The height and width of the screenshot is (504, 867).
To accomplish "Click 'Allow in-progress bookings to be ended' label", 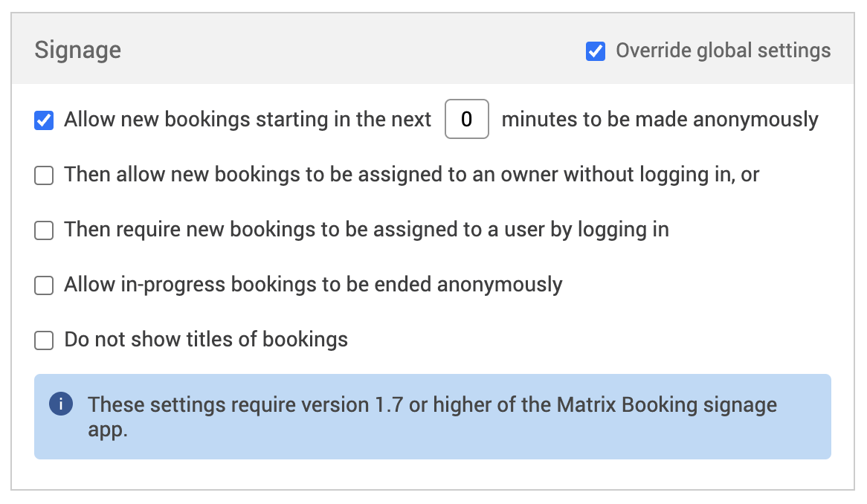I will 313,285.
